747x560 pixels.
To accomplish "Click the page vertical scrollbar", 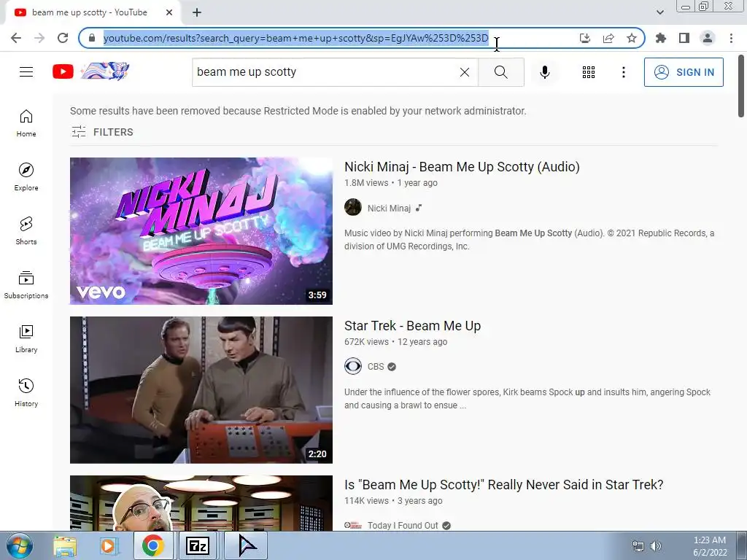I will coord(741,86).
